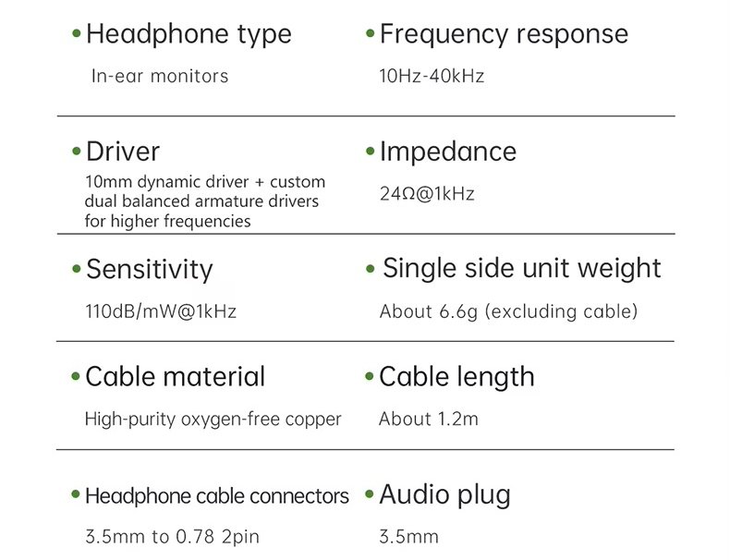730x560 pixels.
Task: Click the Headphone type heading
Action: tap(189, 35)
